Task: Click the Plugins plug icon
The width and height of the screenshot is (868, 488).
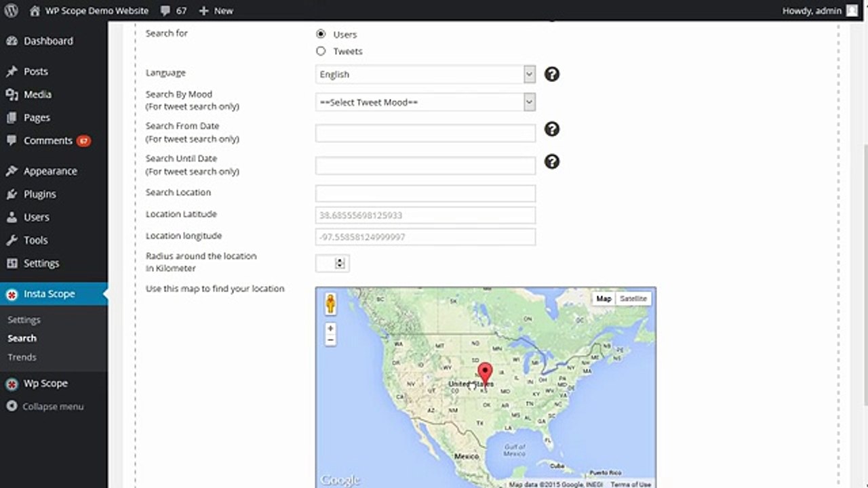Action: 12,194
